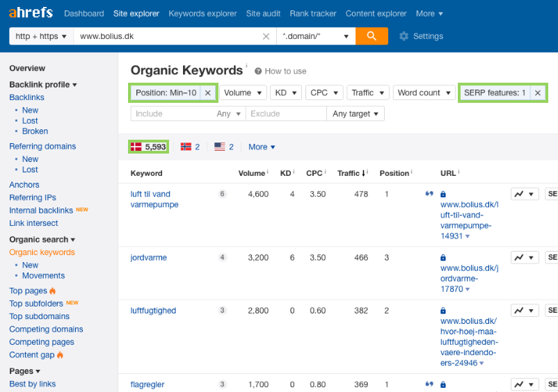Image resolution: width=558 pixels, height=392 pixels.
Task: Open Best by links in the sidebar
Action: [33, 384]
